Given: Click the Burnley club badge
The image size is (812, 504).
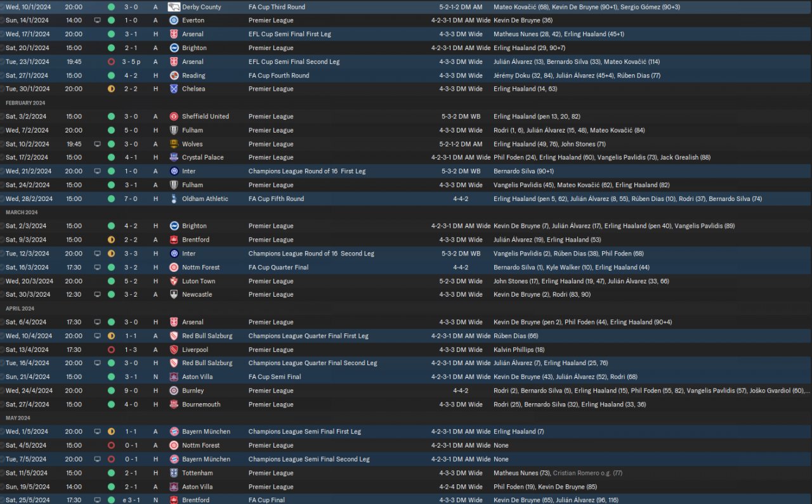Looking at the screenshot, I should pyautogui.click(x=174, y=391).
